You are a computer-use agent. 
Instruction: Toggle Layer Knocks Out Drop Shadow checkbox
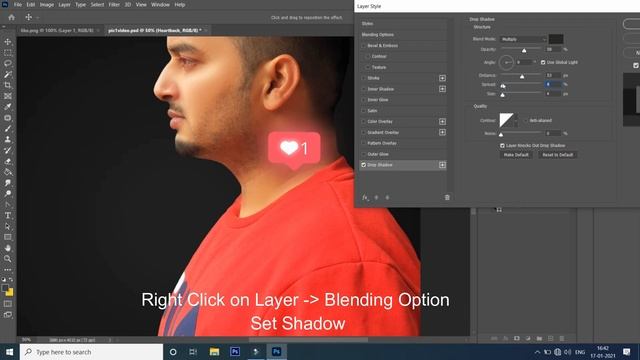(502, 146)
